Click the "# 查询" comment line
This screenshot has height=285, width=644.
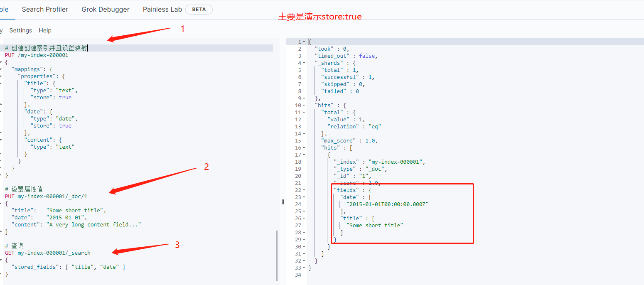point(15,246)
